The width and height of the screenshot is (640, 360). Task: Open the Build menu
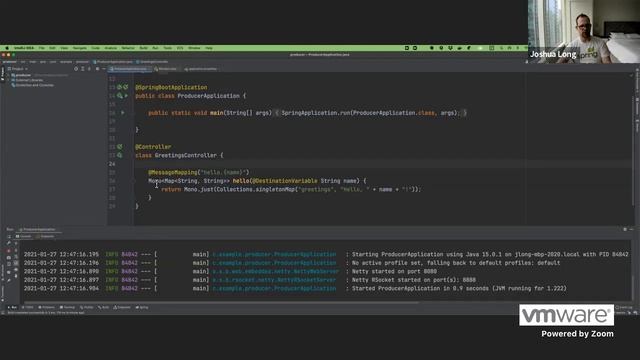click(x=144, y=48)
